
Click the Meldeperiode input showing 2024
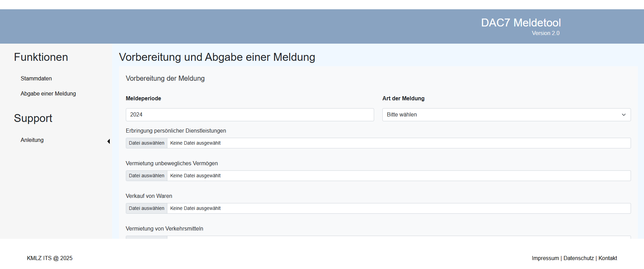[x=250, y=115]
